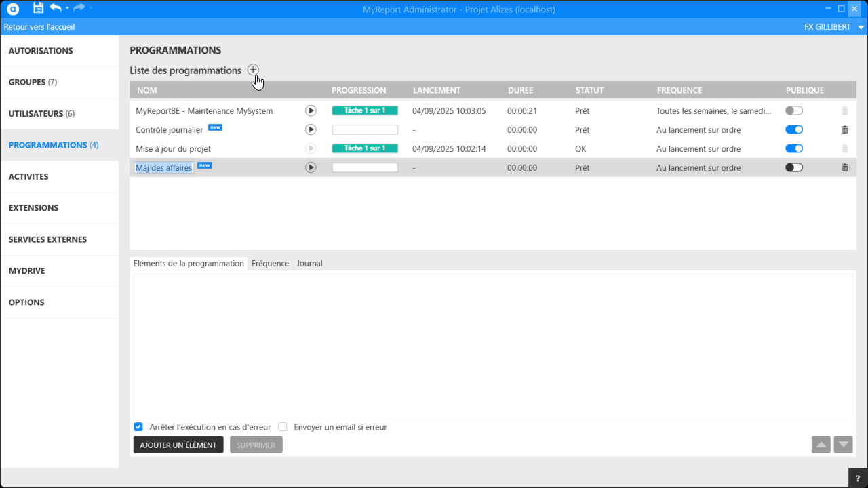Disable Publique toggle for Contrôle journalier
This screenshot has width=868, height=488.
tap(793, 129)
